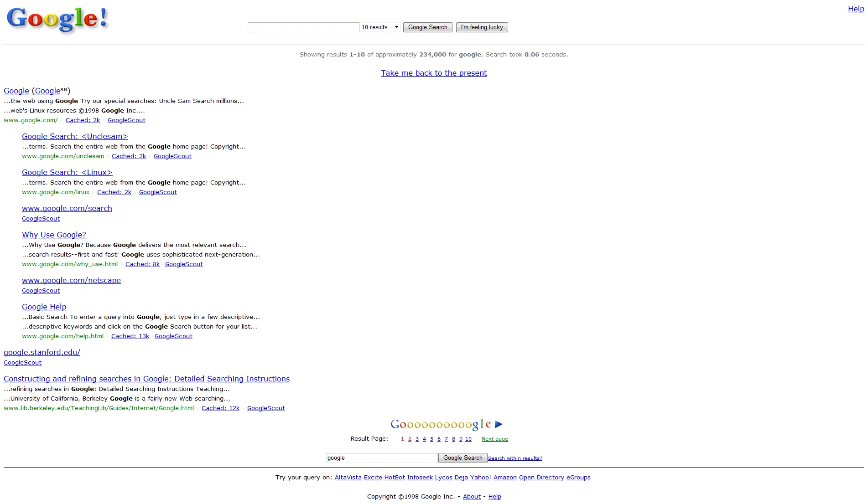Click GoogleScout for the help.html result
Viewport: 868px width, 504px height.
(173, 336)
